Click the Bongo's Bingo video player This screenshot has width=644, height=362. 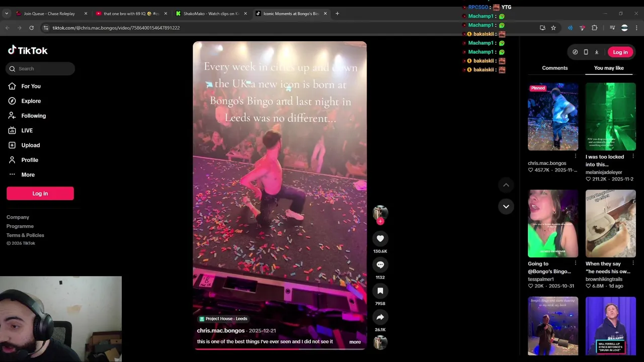coord(280,195)
